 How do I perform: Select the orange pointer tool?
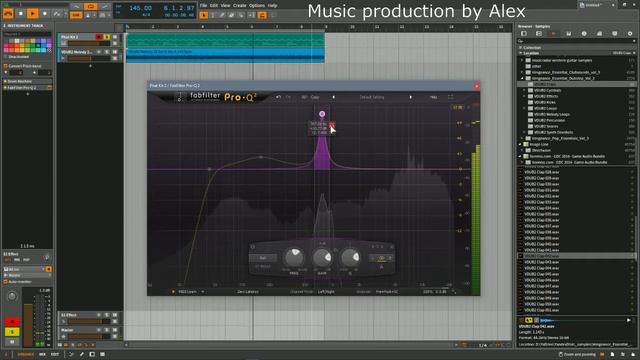(204, 15)
